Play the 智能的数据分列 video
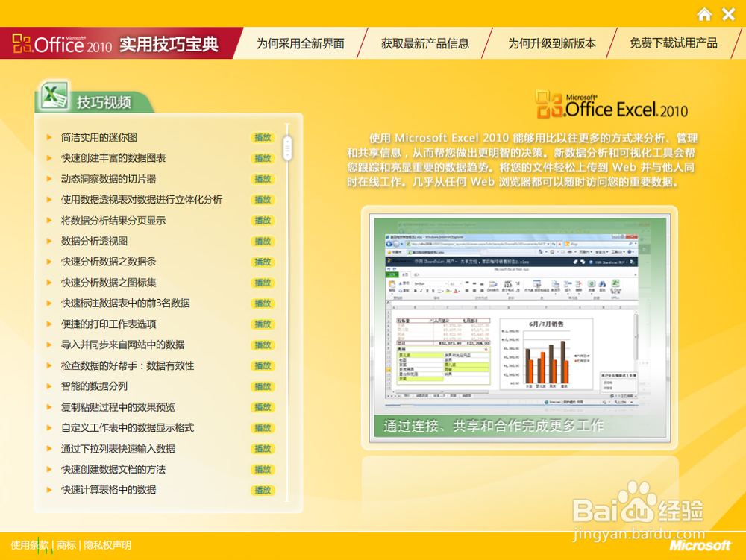This screenshot has height=560, width=746. coord(263,386)
